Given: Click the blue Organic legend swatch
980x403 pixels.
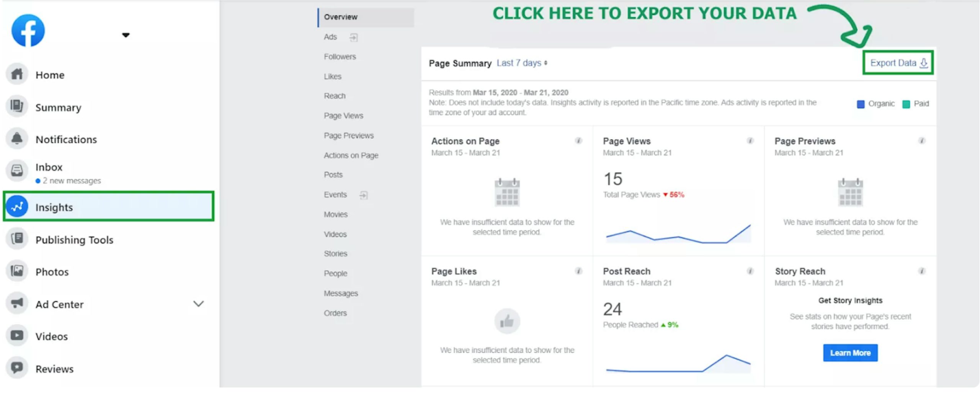Looking at the screenshot, I should pyautogui.click(x=860, y=104).
